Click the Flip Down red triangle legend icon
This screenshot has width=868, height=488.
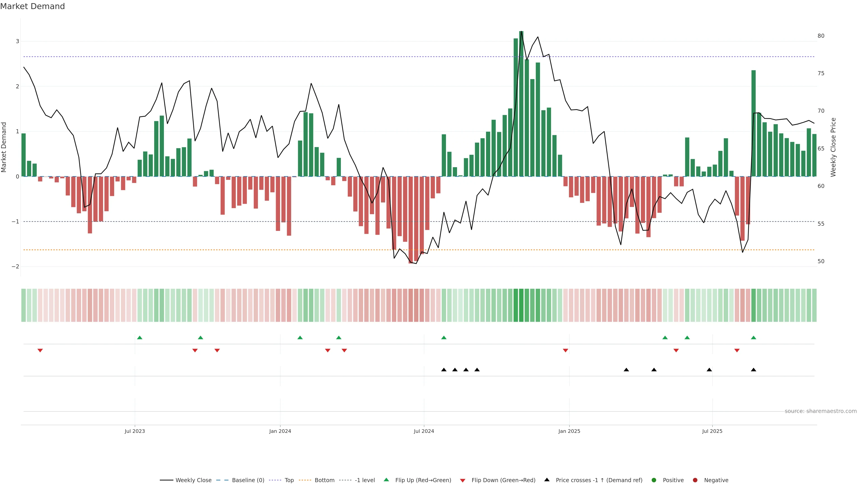point(463,480)
